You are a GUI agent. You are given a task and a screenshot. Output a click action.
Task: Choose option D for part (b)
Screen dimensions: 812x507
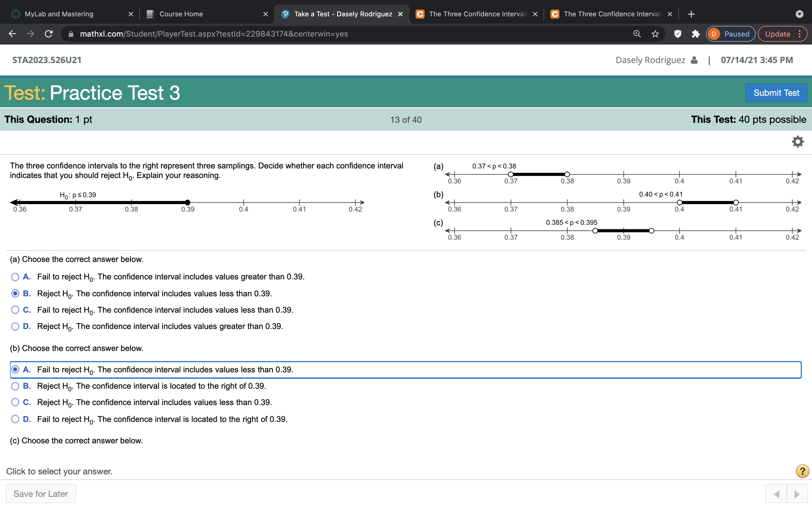[15, 419]
